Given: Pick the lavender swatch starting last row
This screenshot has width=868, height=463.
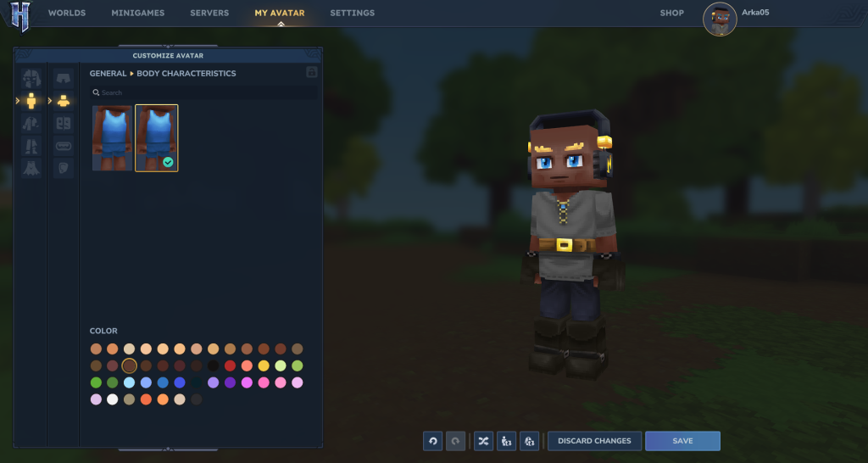Looking at the screenshot, I should (x=96, y=399).
